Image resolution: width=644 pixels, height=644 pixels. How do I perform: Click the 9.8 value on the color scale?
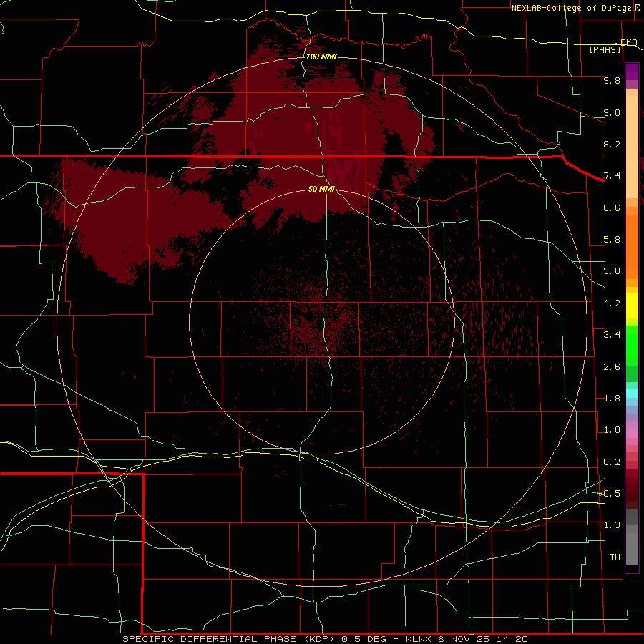point(612,80)
